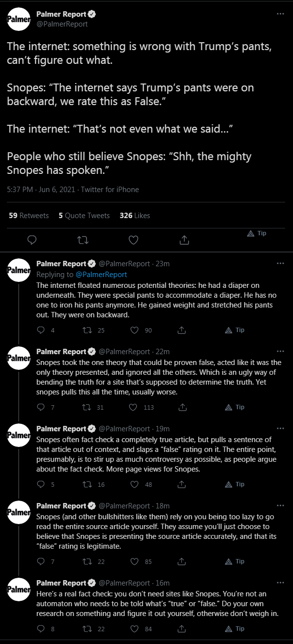This screenshot has width=293, height=644.
Task: Open the Twitter for iPhone source link
Action: 110,190
